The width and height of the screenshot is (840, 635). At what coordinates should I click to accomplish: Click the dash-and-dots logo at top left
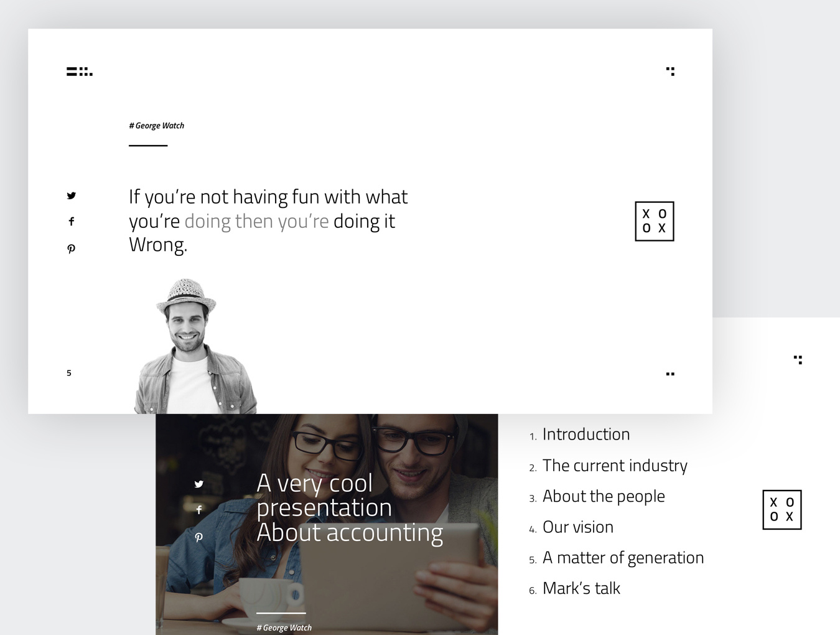coord(80,72)
